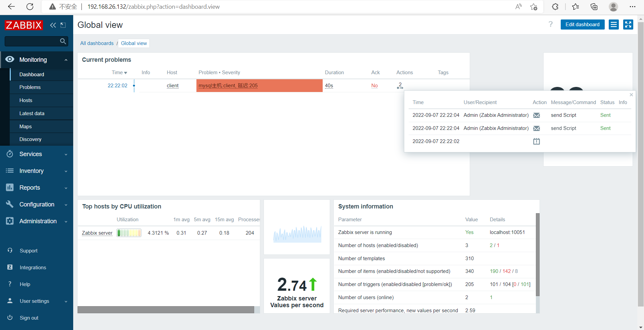644x330 pixels.
Task: Open browser settings ellipsis menu
Action: 633,7
